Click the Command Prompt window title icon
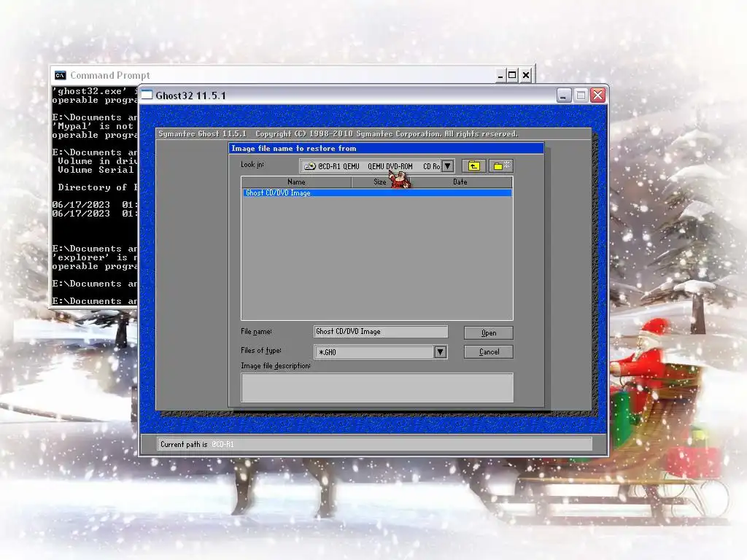Image resolution: width=747 pixels, height=560 pixels. (60, 75)
